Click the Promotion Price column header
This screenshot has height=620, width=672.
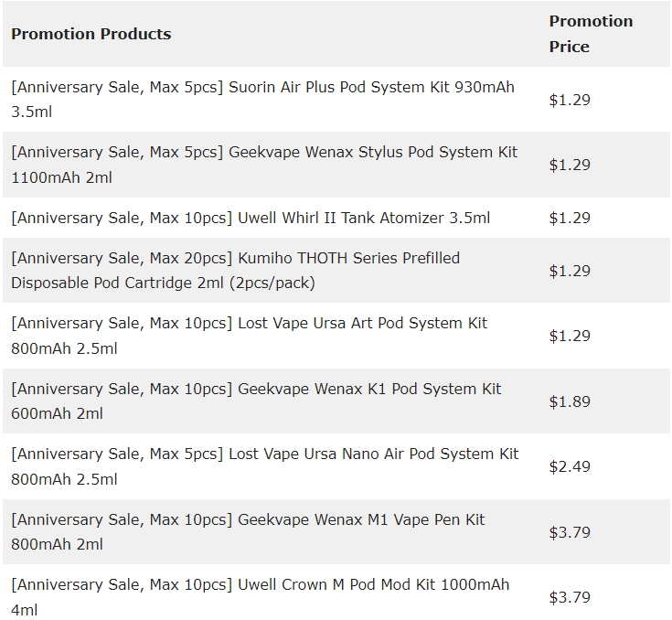[591, 34]
